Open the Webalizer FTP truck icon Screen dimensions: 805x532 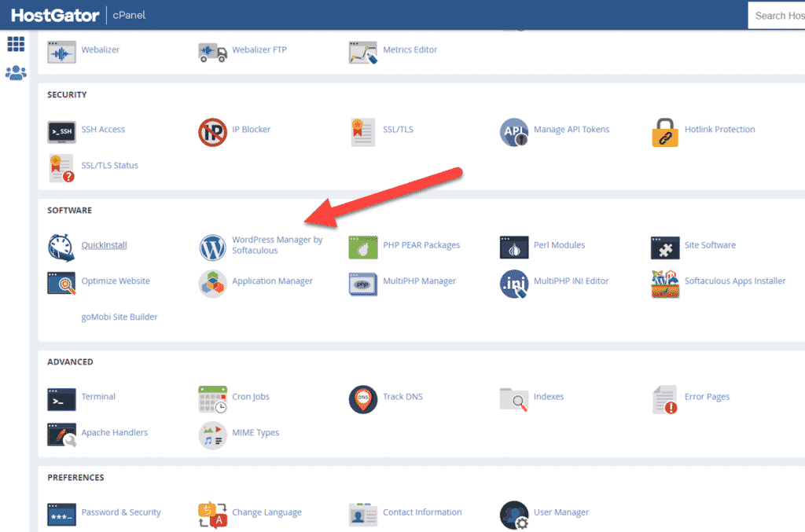click(212, 53)
